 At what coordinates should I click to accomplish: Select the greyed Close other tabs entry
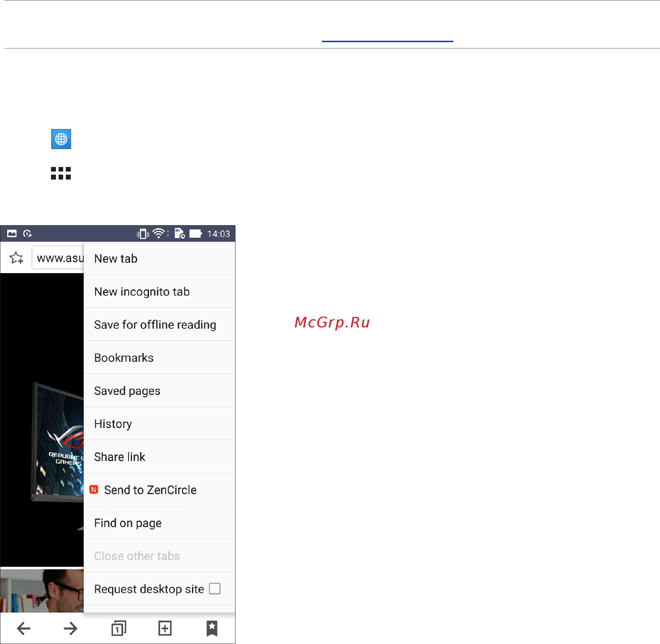coord(159,556)
